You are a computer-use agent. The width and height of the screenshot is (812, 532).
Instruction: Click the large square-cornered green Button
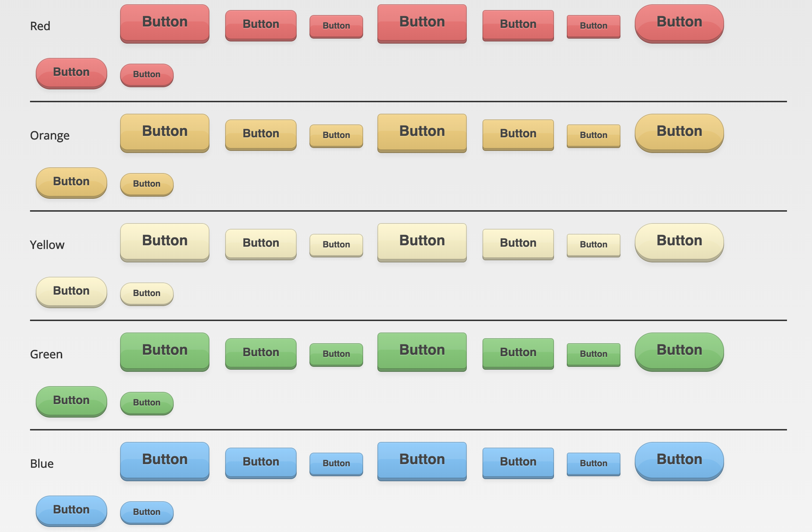[422, 352]
